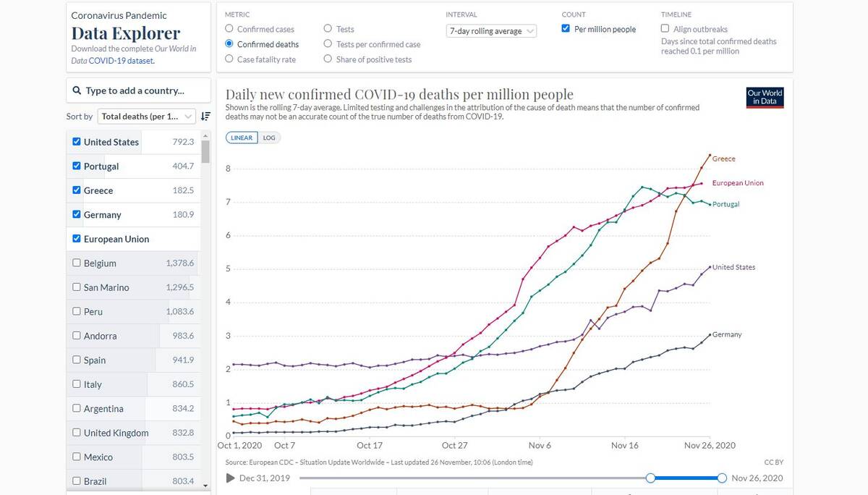The width and height of the screenshot is (868, 495).
Task: Click the Our World in Data logo
Action: (x=765, y=97)
